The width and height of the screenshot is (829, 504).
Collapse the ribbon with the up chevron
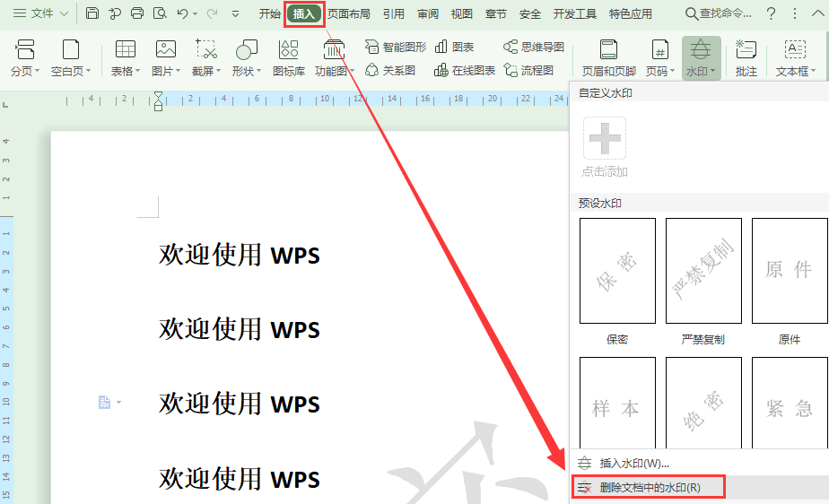click(817, 13)
